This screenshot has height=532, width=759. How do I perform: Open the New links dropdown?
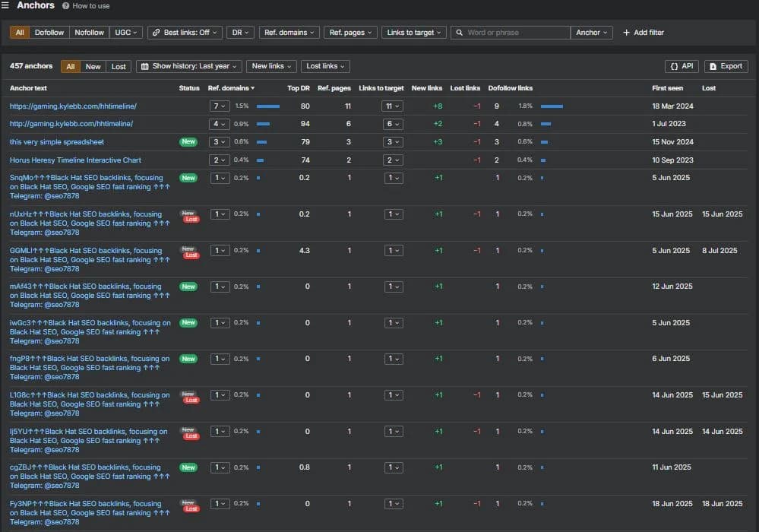click(x=271, y=66)
